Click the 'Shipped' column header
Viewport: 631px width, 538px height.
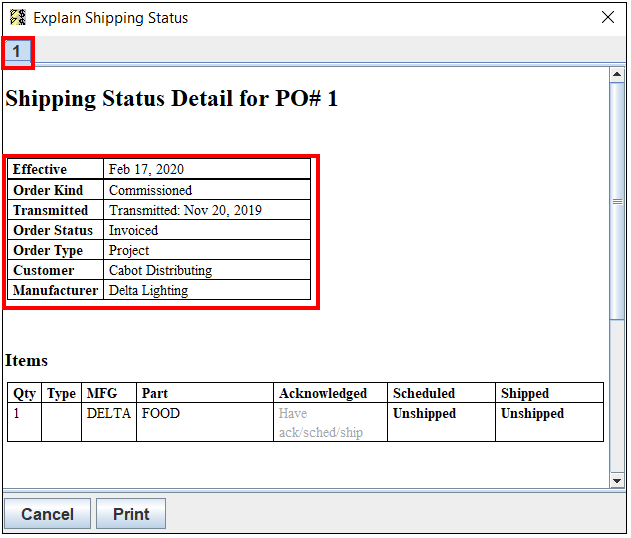pos(525,394)
